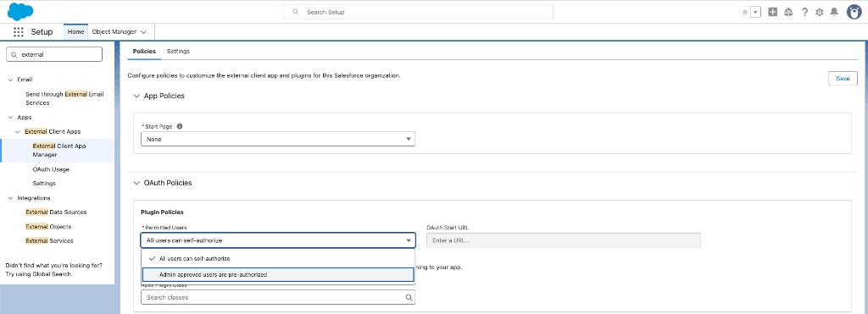
Task: Open Send through External Email Services
Action: tap(64, 98)
